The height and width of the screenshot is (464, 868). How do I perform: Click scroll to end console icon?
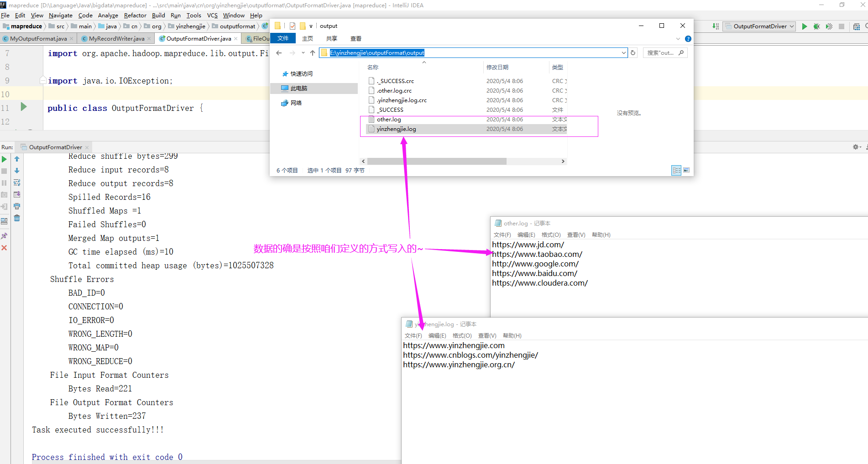17,195
